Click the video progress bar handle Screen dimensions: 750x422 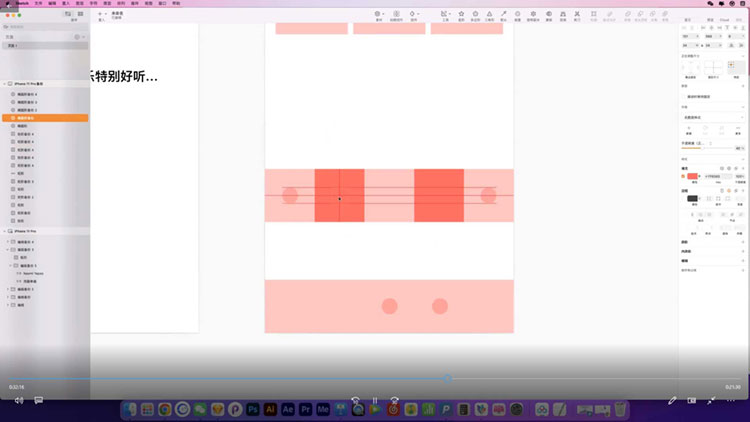[x=447, y=378]
